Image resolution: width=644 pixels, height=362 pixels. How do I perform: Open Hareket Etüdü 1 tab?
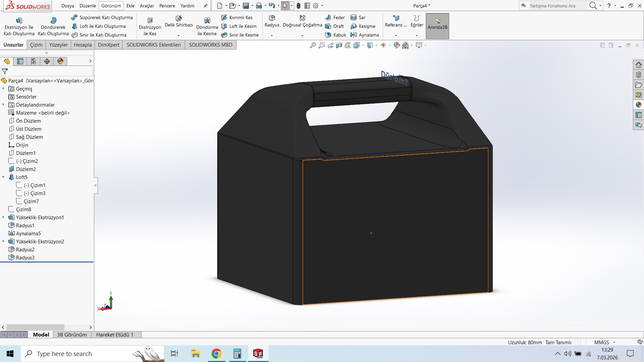click(115, 335)
